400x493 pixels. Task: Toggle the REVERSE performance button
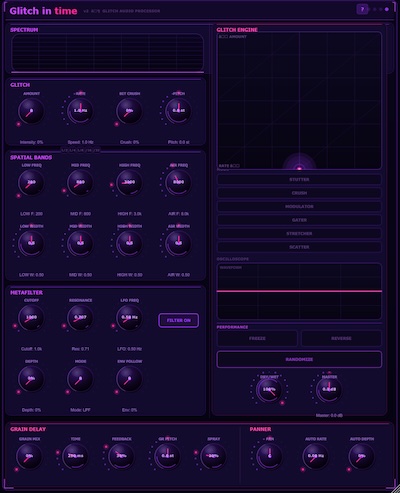341,338
